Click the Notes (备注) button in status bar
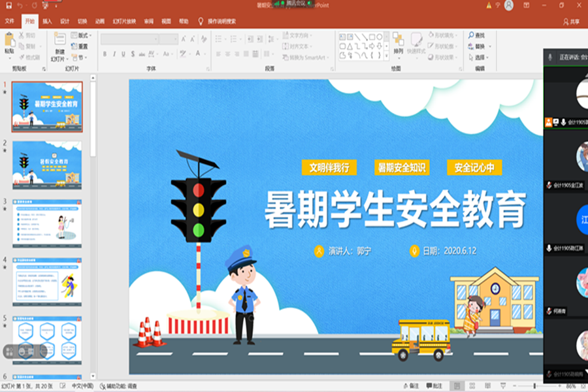 411,386
